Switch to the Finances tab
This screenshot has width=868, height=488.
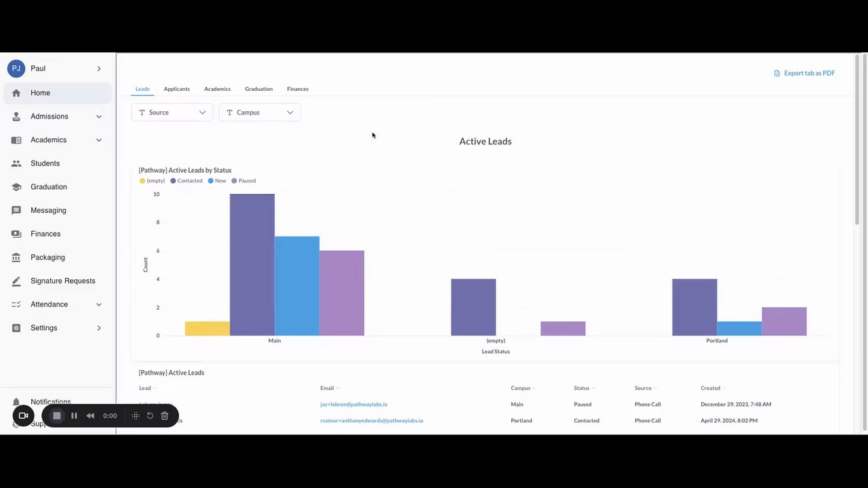[x=298, y=89]
